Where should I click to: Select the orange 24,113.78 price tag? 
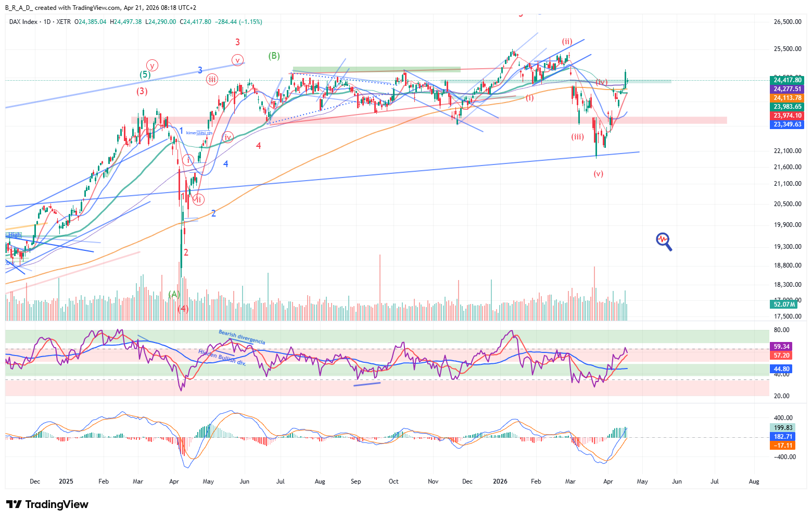point(788,98)
